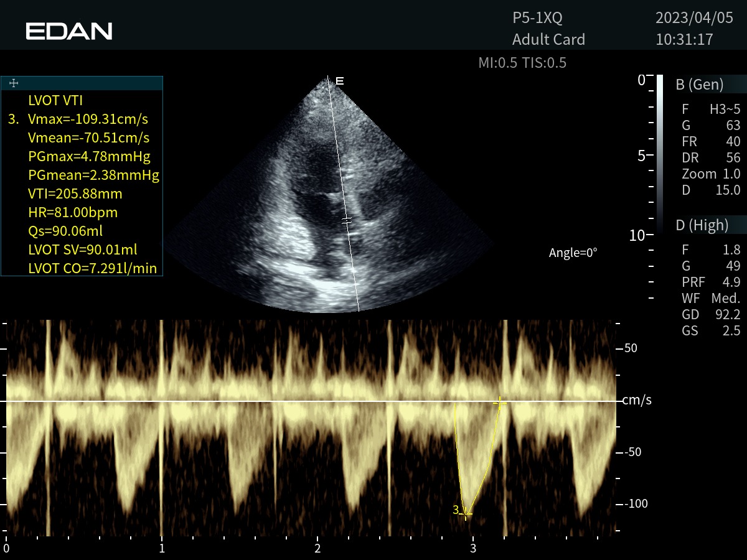
Task: Click the LVOT VTI measurement title
Action: click(x=55, y=101)
